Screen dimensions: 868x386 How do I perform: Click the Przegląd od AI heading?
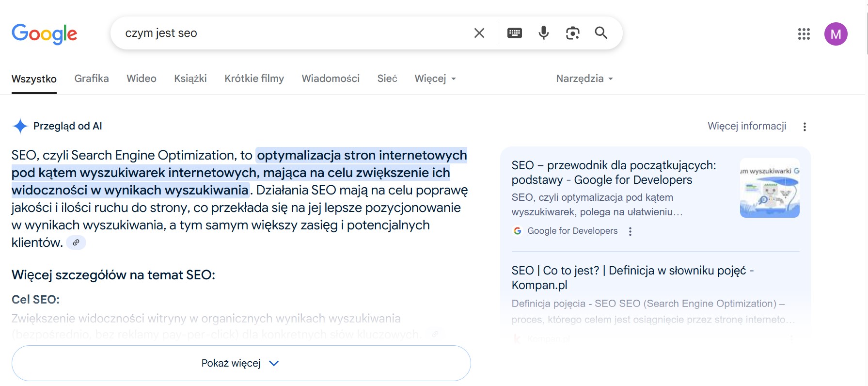coord(67,126)
